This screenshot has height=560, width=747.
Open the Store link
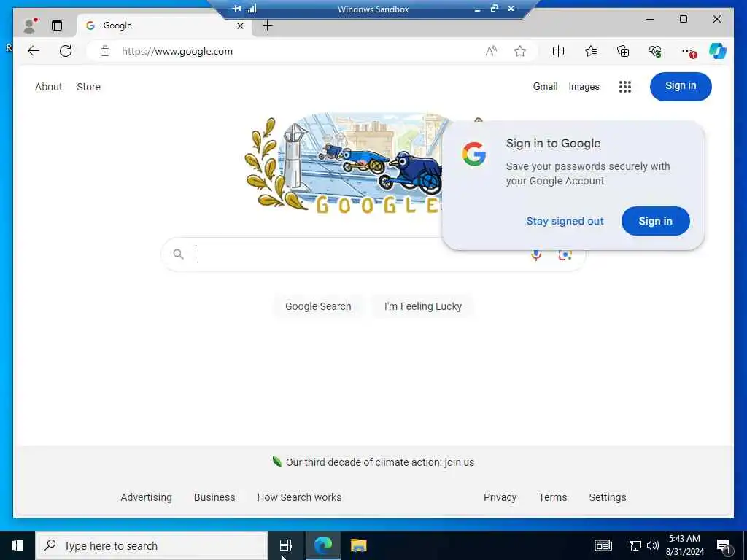click(88, 87)
